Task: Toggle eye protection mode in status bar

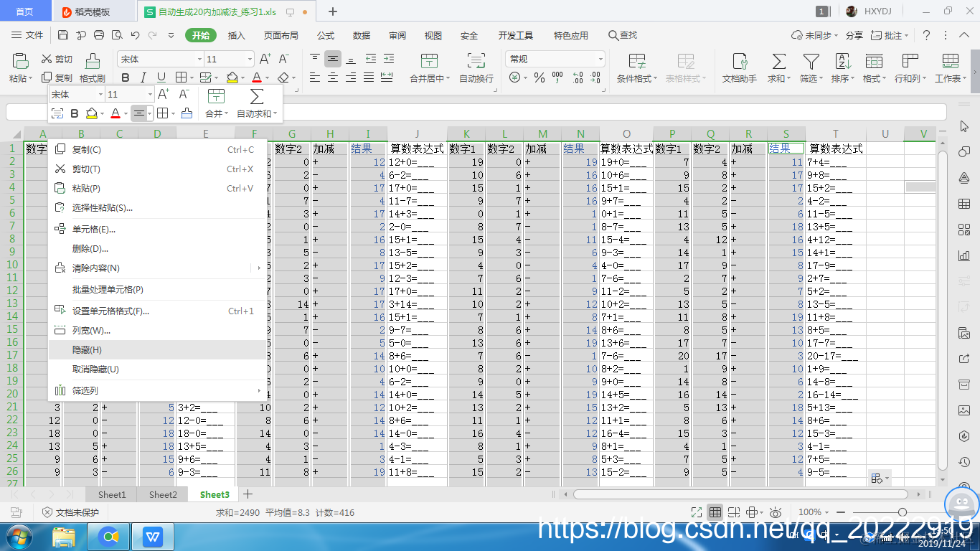Action: tap(775, 512)
